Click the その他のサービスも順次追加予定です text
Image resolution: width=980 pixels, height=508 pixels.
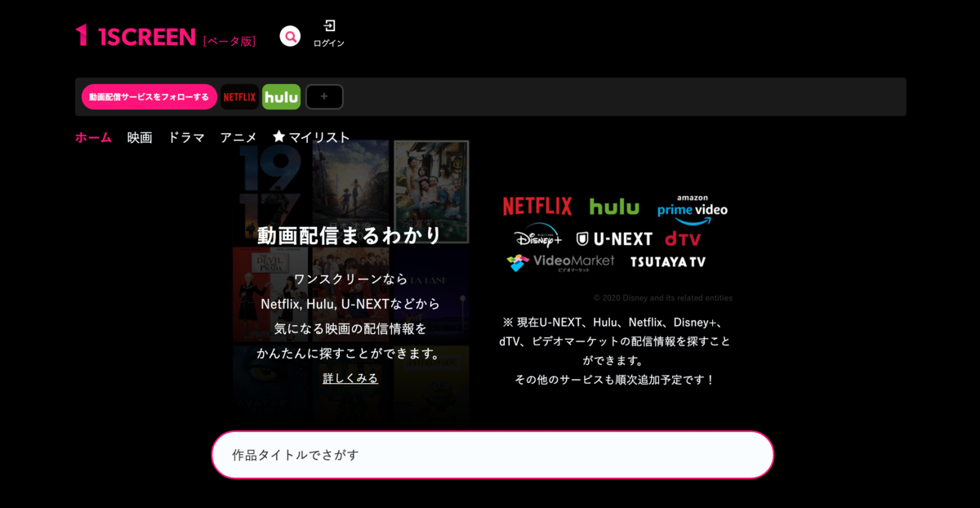(x=615, y=380)
